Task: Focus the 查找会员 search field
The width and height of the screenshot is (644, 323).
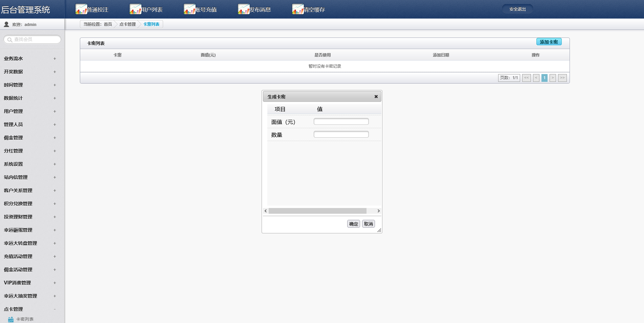Action: [32, 40]
